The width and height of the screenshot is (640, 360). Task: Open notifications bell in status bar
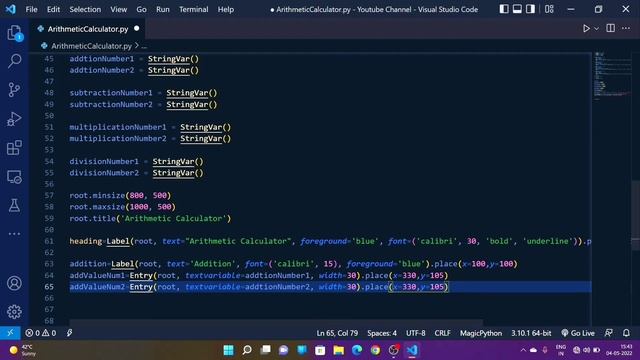point(626,333)
